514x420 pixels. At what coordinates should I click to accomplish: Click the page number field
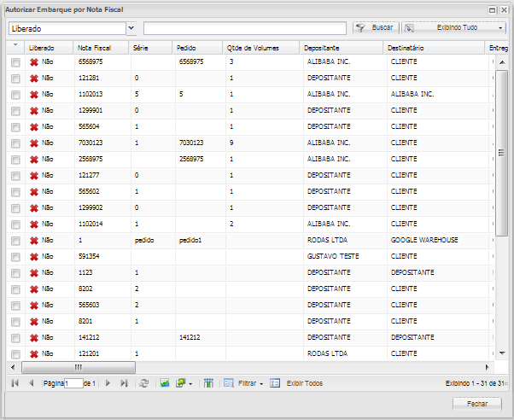pyautogui.click(x=73, y=383)
